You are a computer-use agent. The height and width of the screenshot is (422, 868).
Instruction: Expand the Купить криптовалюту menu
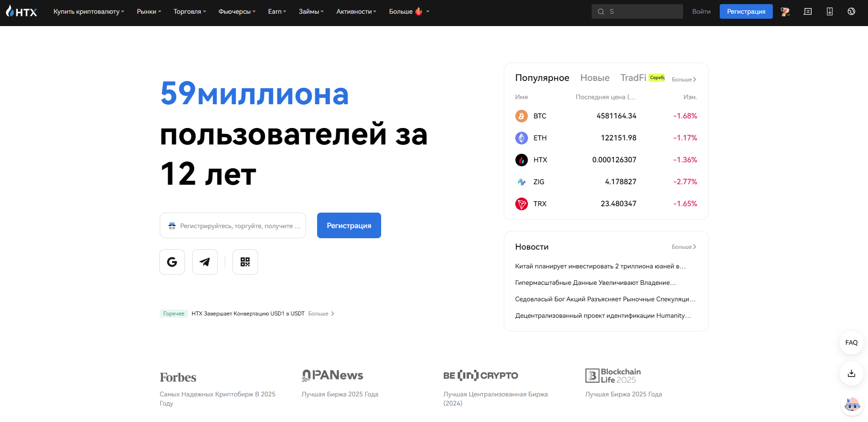tap(89, 11)
